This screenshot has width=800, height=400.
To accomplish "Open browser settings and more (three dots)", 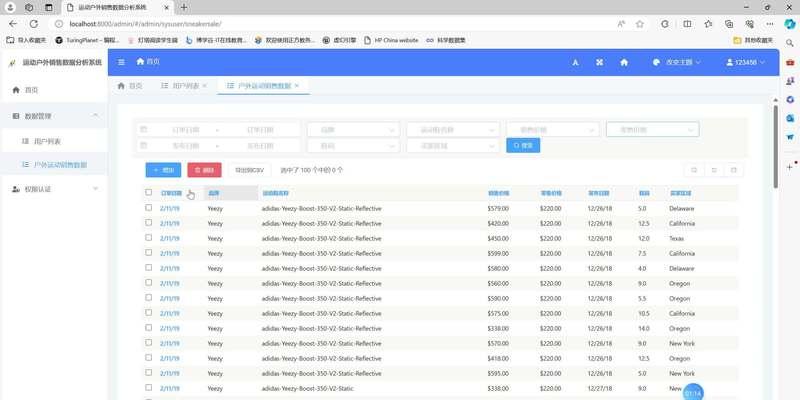I will click(769, 24).
